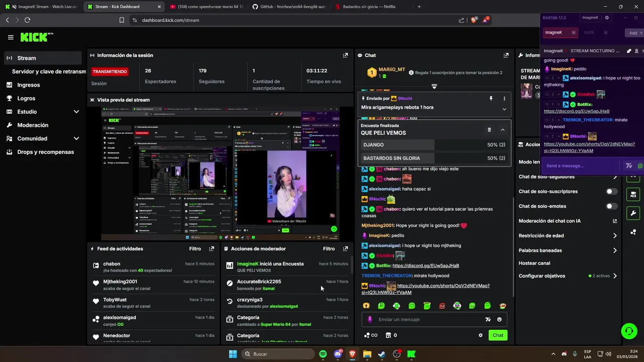Open Moderación del chat con IA external link
The width and height of the screenshot is (644, 362).
tap(615, 221)
